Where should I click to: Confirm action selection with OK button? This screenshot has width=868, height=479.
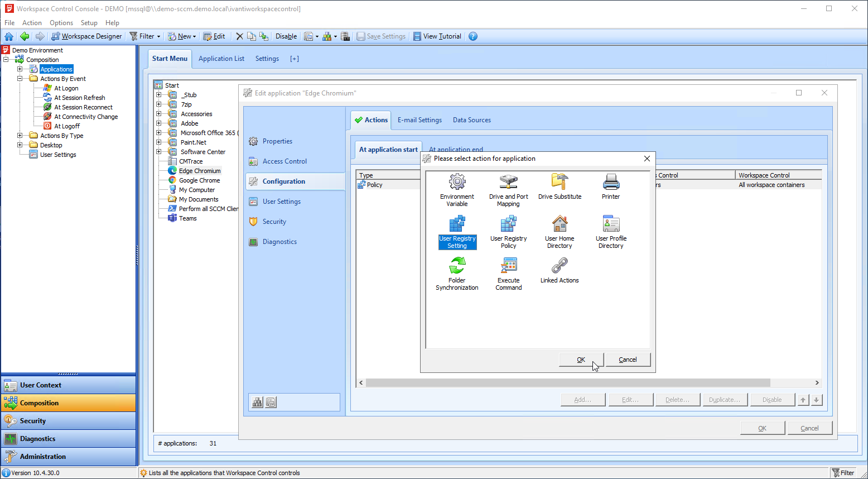581,360
